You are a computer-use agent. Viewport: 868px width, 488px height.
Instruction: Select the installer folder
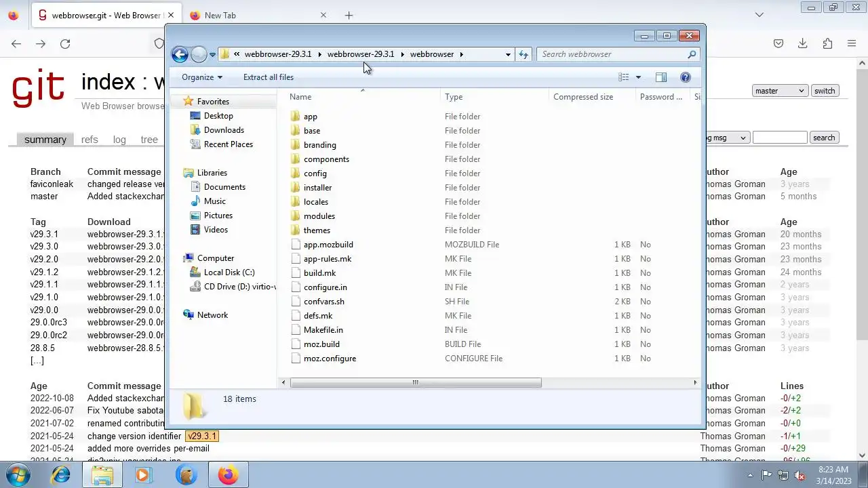[x=317, y=188]
